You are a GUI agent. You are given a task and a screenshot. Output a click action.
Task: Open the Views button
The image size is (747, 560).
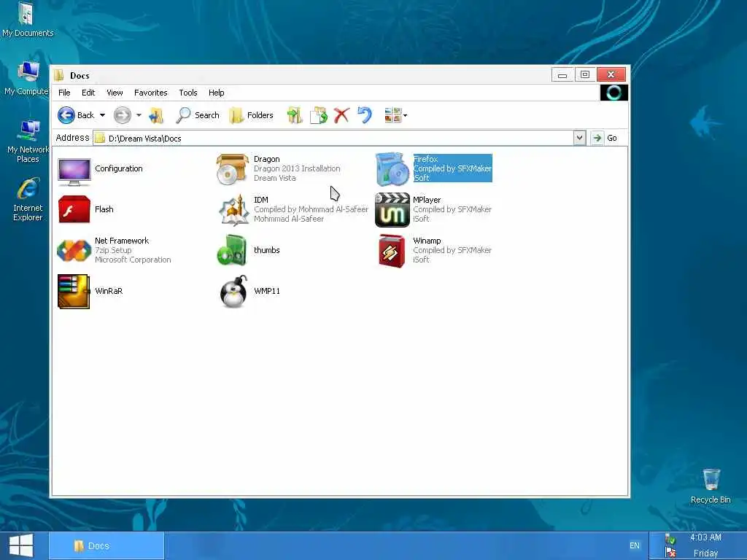(x=393, y=115)
